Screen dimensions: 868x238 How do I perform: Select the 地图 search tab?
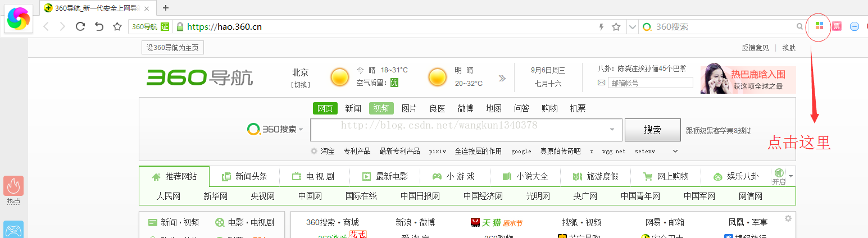493,108
